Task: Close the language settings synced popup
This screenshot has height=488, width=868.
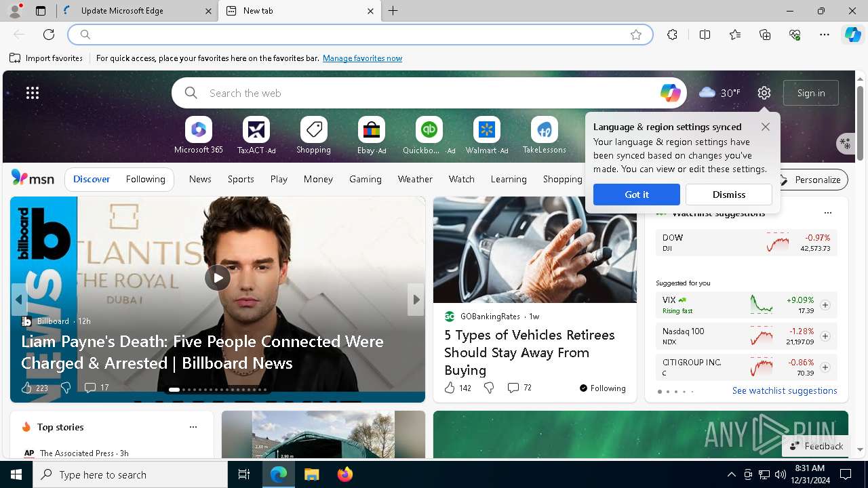Action: pos(766,127)
